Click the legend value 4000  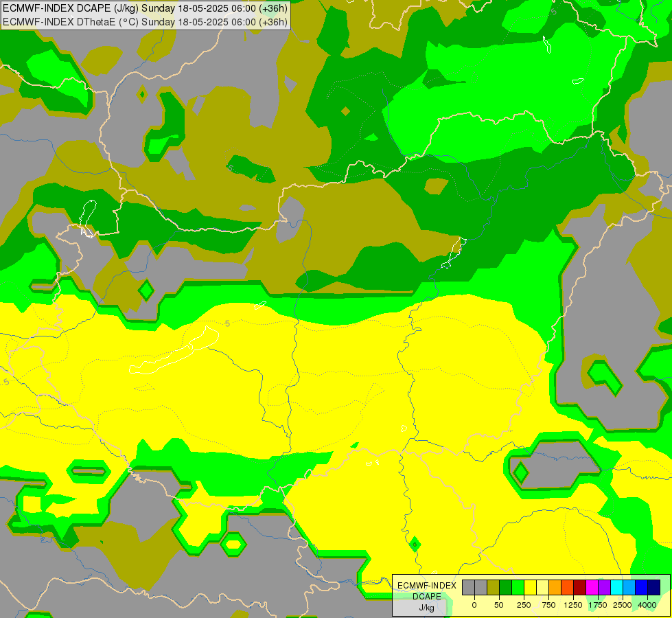[x=647, y=605]
